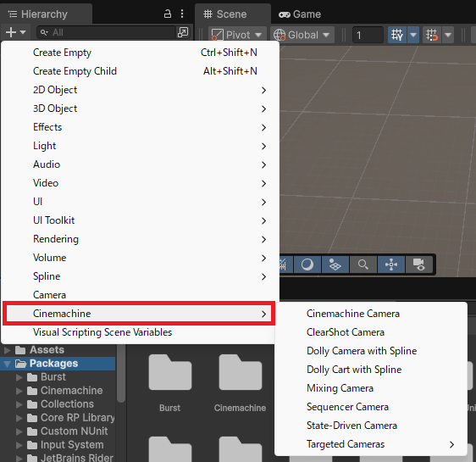476x462 pixels.
Task: Open the Hierarchy panel three-dot menu
Action: (182, 14)
